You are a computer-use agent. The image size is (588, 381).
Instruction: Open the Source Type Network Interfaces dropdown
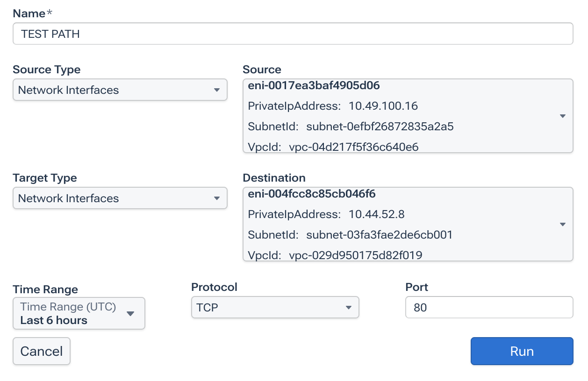click(112, 90)
